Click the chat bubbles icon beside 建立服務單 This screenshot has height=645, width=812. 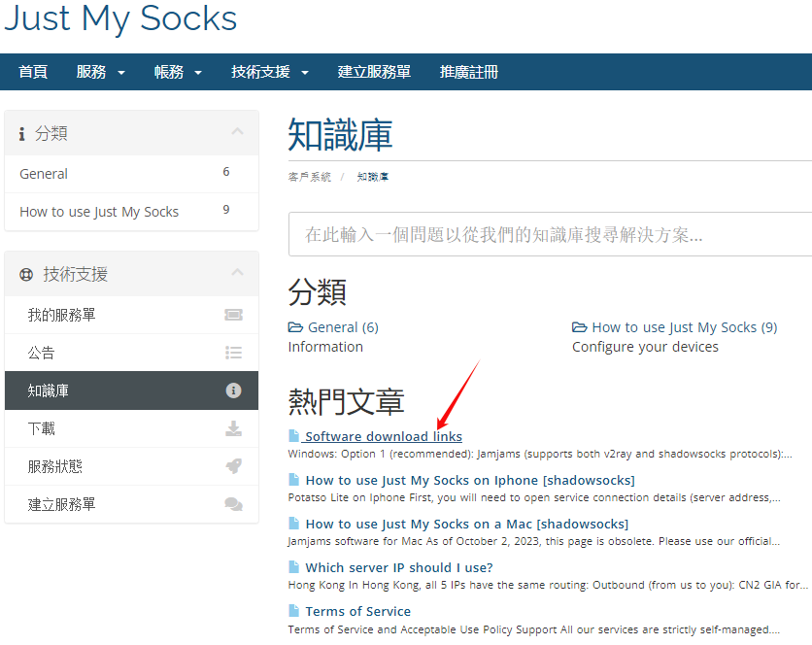click(x=233, y=504)
